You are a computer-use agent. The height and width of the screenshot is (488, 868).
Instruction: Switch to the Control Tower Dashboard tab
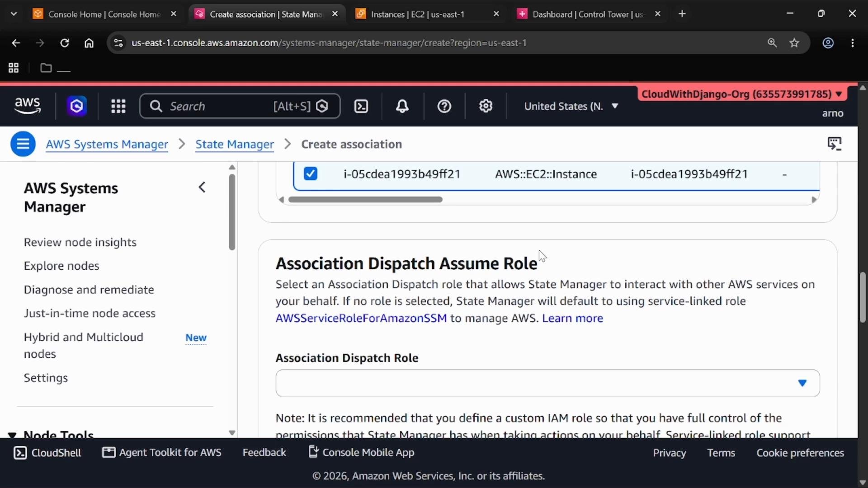[x=589, y=14]
